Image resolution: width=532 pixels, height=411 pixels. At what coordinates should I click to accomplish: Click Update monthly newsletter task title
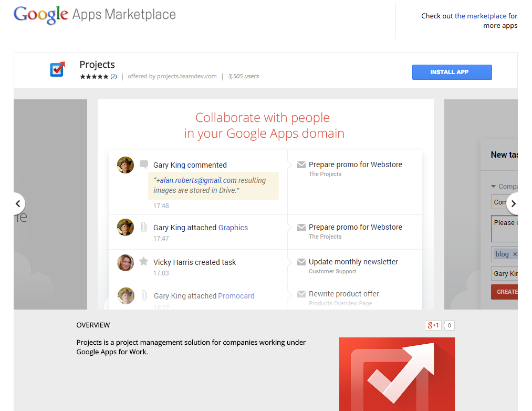click(353, 262)
